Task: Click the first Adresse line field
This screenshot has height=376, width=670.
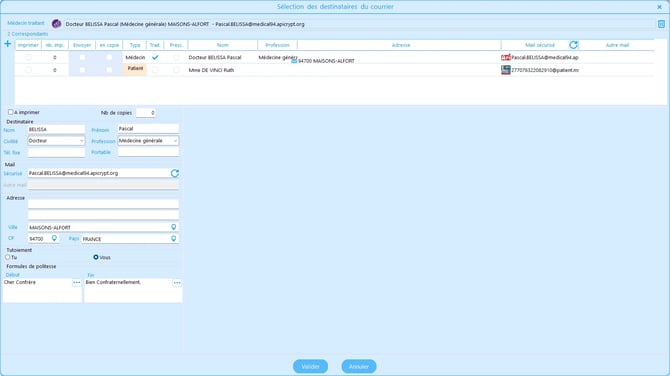Action: point(103,204)
